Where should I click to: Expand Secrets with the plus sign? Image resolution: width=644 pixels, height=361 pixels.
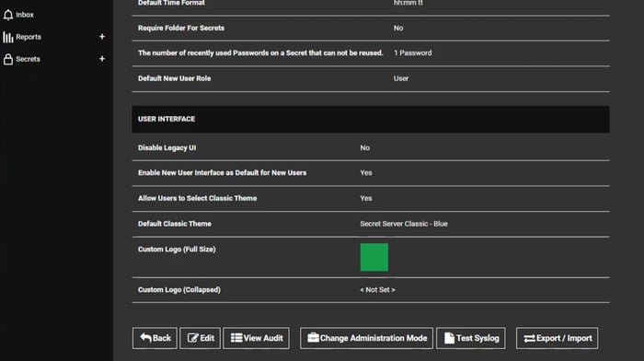[102, 59]
